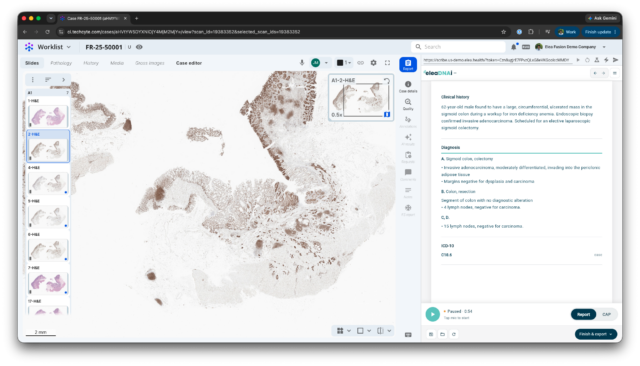Click the keyboard shortcuts icon in header
Viewport: 640px width, 366px height.
[x=526, y=47]
